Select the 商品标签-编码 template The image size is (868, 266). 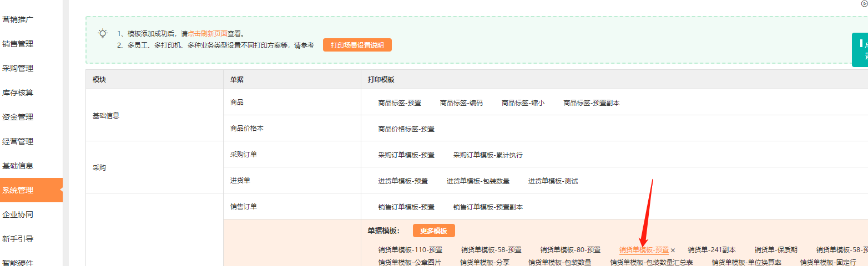point(461,103)
